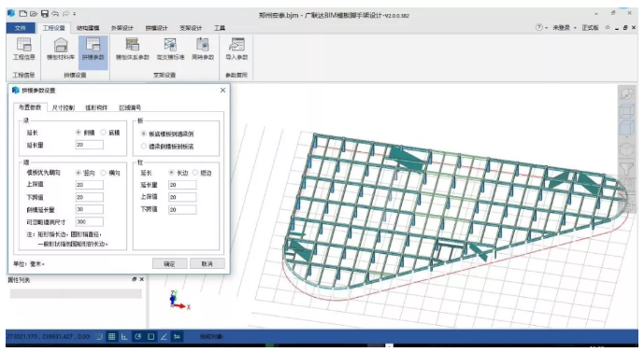Switch to the 工具 ribbon tab
Image resolution: width=644 pixels, height=352 pixels.
pyautogui.click(x=220, y=28)
